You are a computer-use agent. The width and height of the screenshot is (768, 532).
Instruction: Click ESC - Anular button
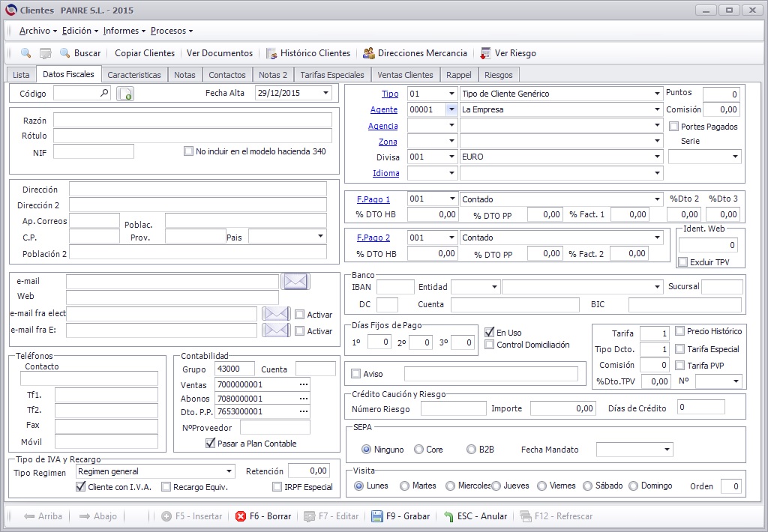point(475,516)
